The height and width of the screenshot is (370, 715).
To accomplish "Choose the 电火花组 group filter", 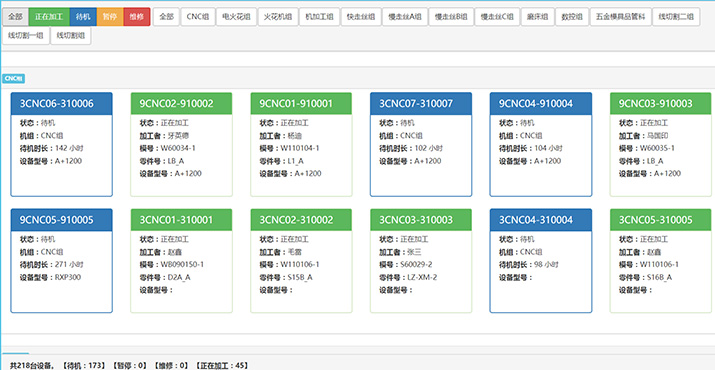I will click(x=236, y=17).
